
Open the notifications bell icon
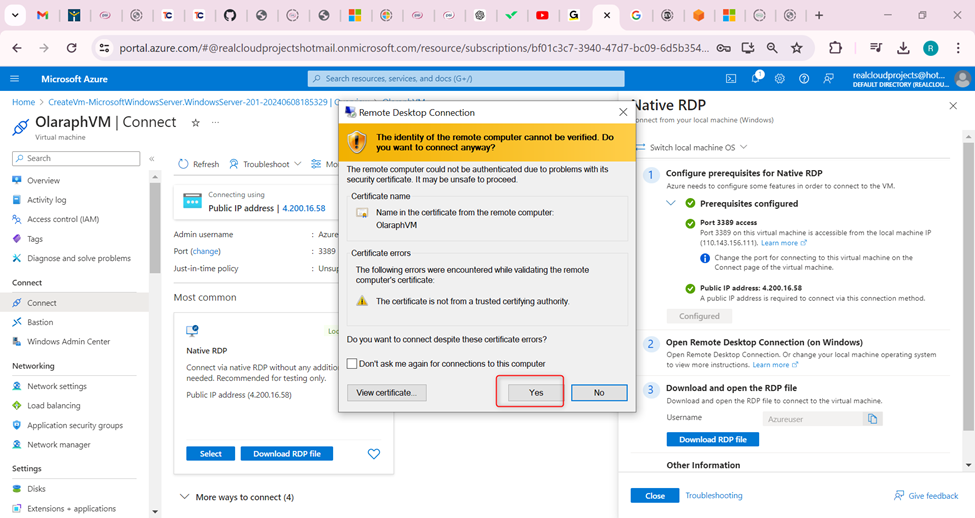[x=756, y=79]
